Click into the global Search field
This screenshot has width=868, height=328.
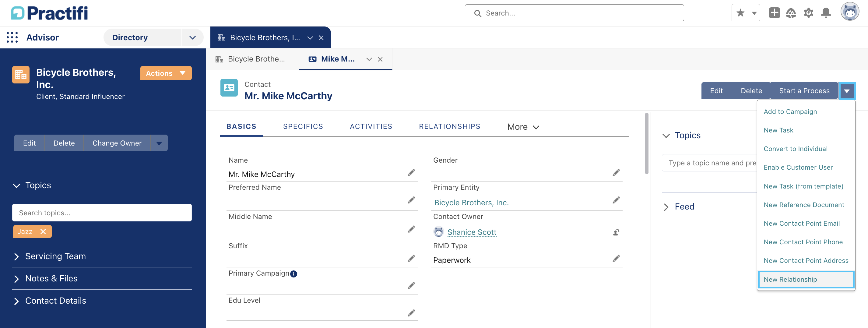tap(574, 13)
